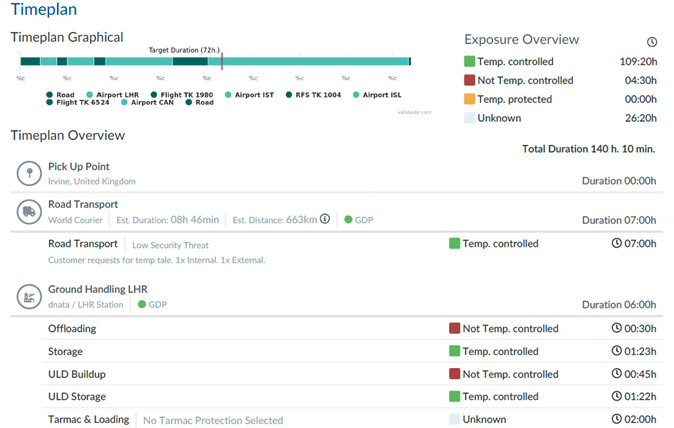Click the clock icon beside 07:00h
674x428 pixels.
[619, 243]
